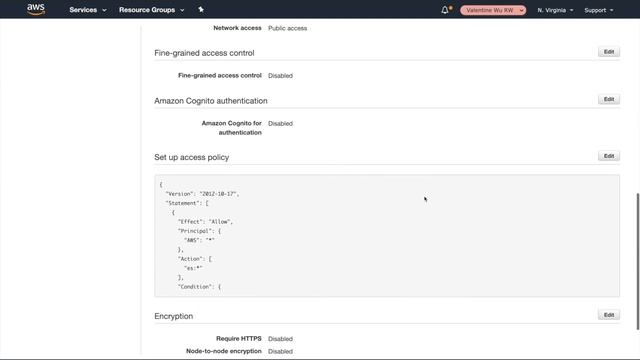This screenshot has width=640, height=360.
Task: Edit Fine-grained access control settings
Action: (609, 52)
